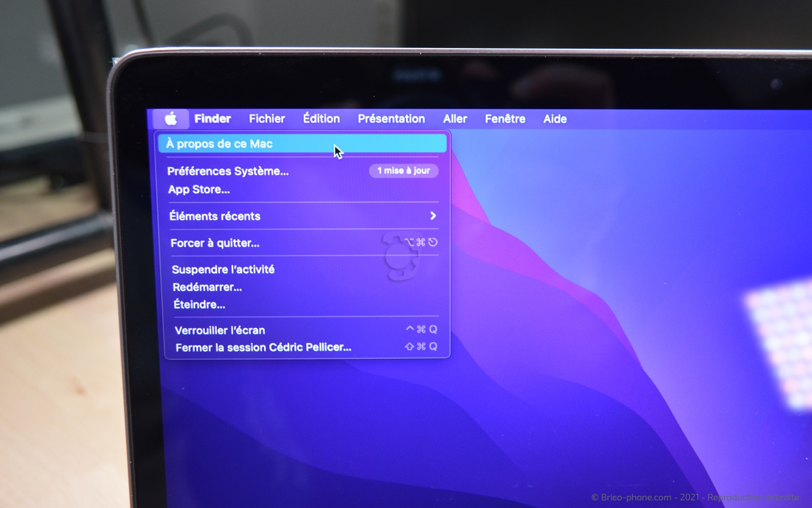Open the Aide help menu
Image resolution: width=812 pixels, height=508 pixels.
pos(555,119)
